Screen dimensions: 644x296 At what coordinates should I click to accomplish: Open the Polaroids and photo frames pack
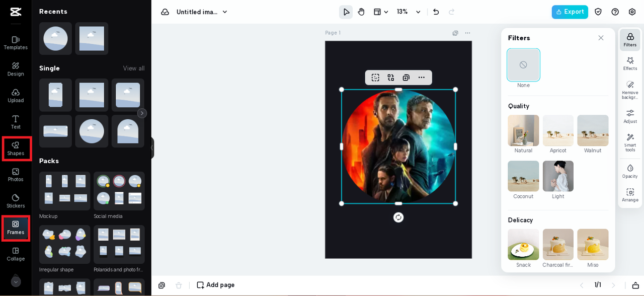(x=119, y=244)
